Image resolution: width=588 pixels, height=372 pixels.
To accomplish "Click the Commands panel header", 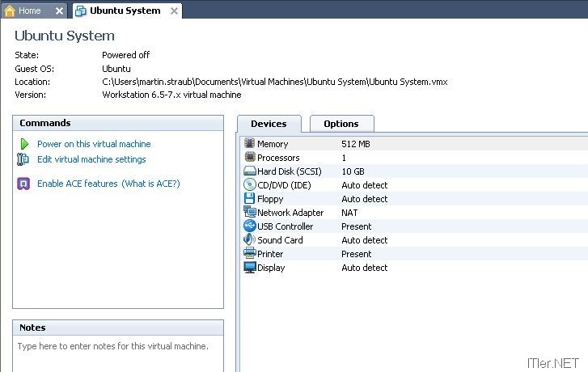I will (118, 123).
